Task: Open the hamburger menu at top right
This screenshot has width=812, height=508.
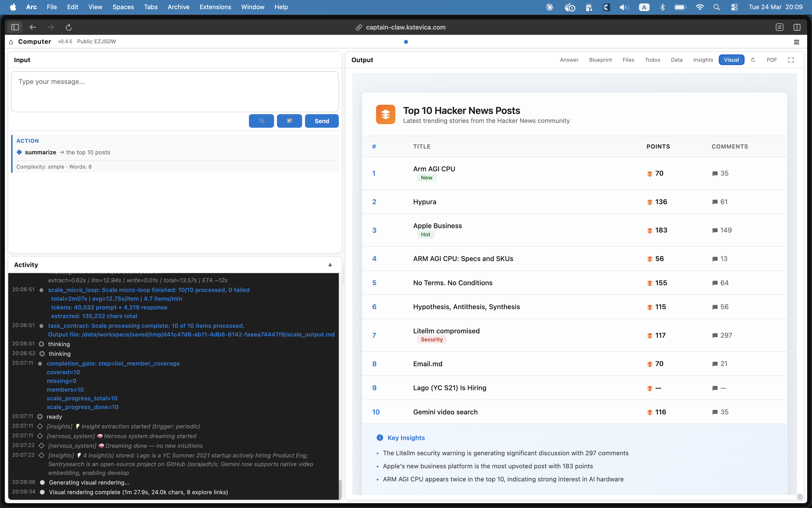Action: click(x=797, y=42)
